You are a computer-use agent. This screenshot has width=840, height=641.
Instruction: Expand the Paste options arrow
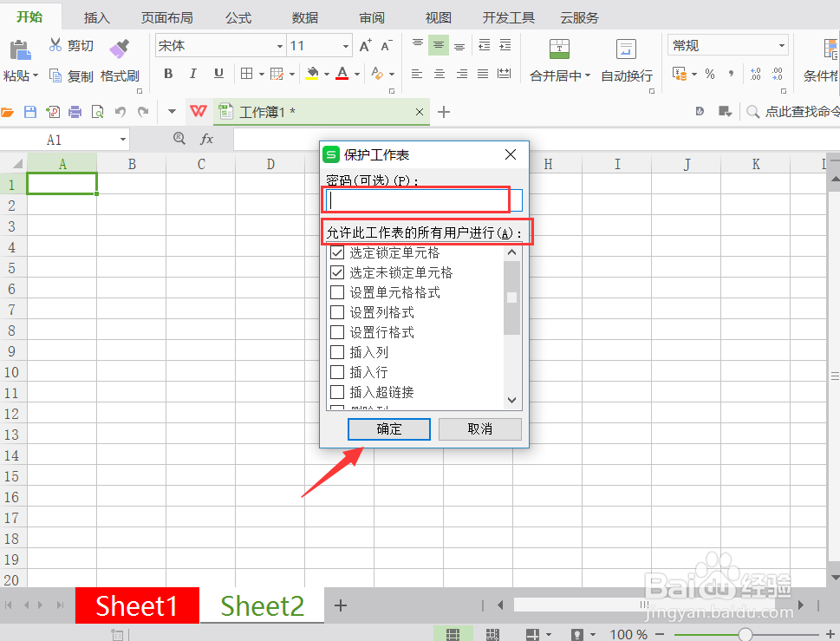pyautogui.click(x=36, y=75)
